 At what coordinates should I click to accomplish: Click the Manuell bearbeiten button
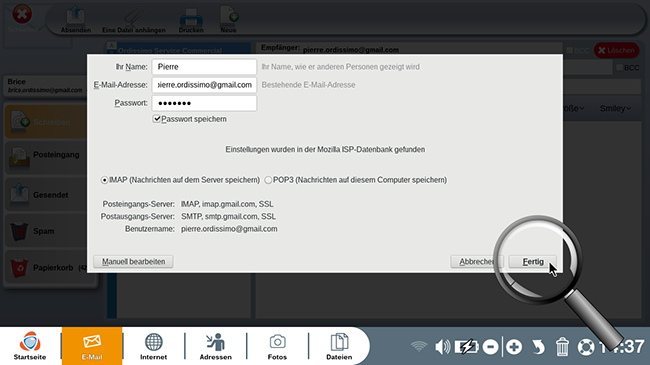[x=133, y=262]
